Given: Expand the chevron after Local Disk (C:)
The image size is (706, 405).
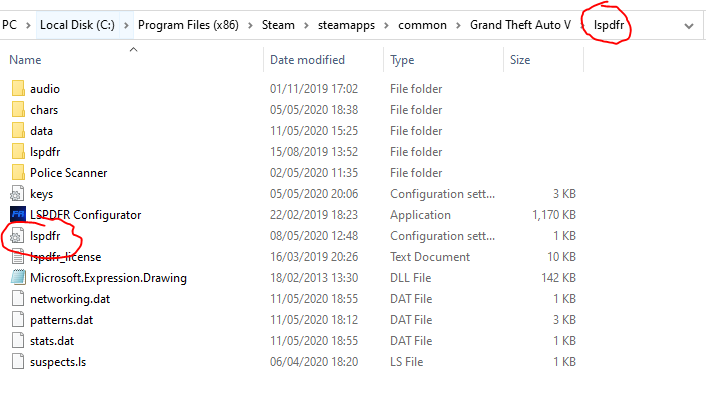Looking at the screenshot, I should [130, 24].
